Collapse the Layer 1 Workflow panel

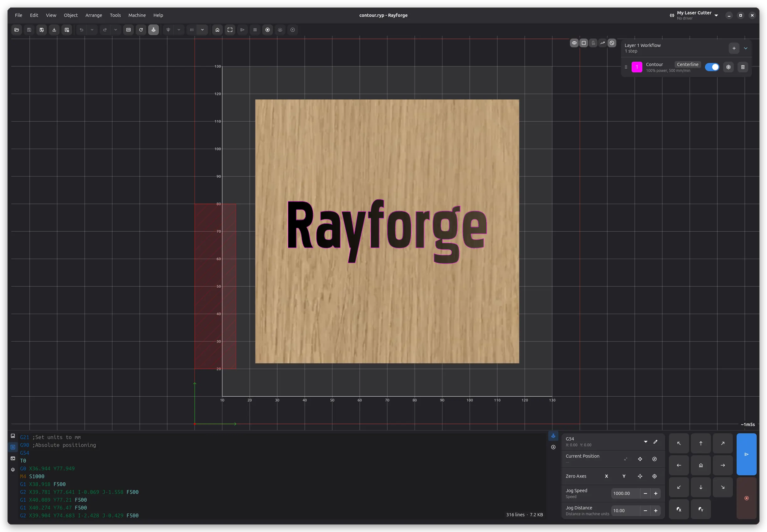point(746,48)
